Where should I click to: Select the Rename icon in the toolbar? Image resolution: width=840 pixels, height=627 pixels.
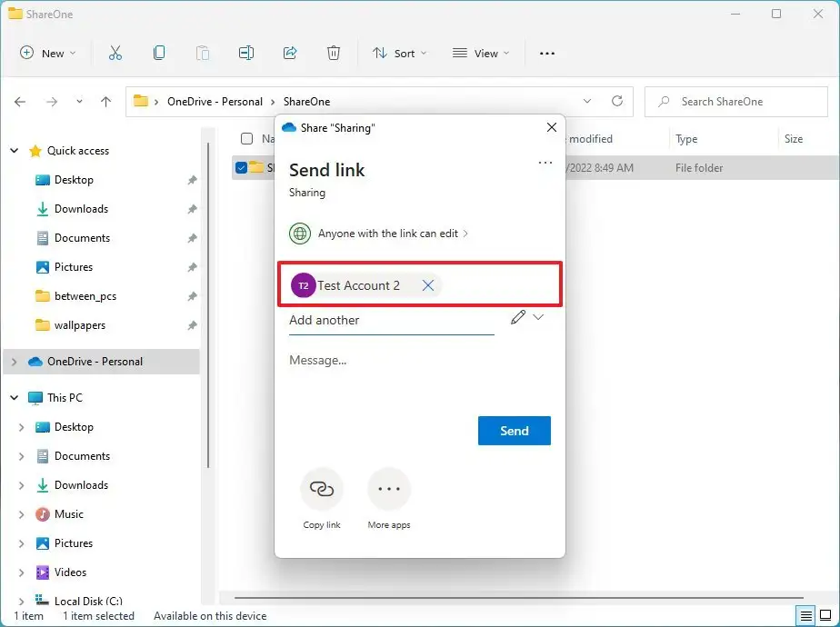[246, 53]
